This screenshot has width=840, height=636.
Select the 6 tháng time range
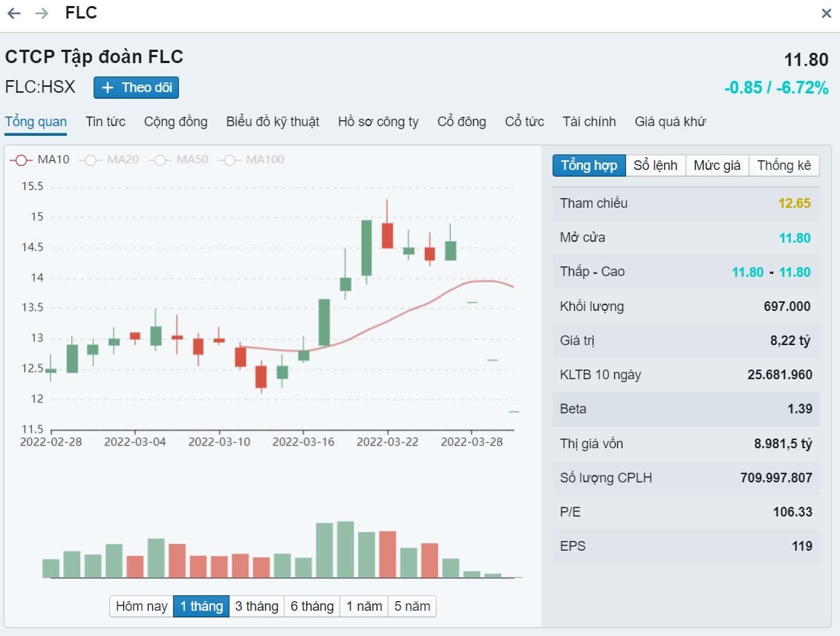tap(312, 606)
